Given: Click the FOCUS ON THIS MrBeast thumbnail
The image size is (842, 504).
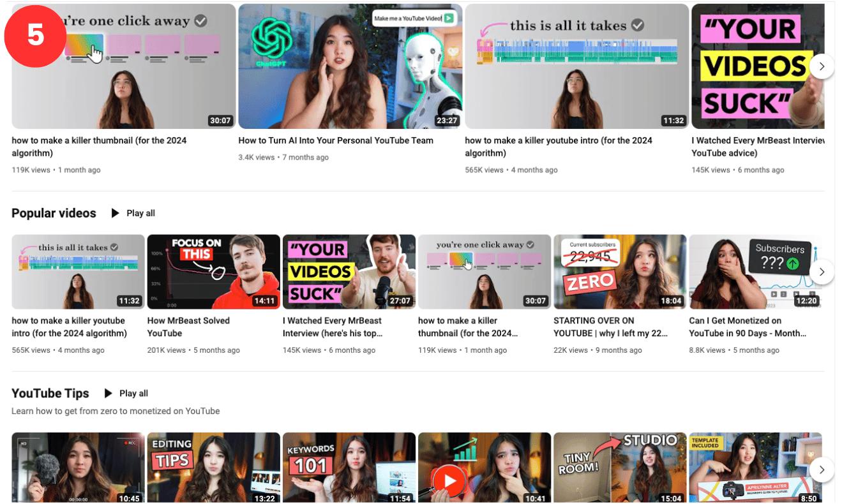Looking at the screenshot, I should point(213,271).
